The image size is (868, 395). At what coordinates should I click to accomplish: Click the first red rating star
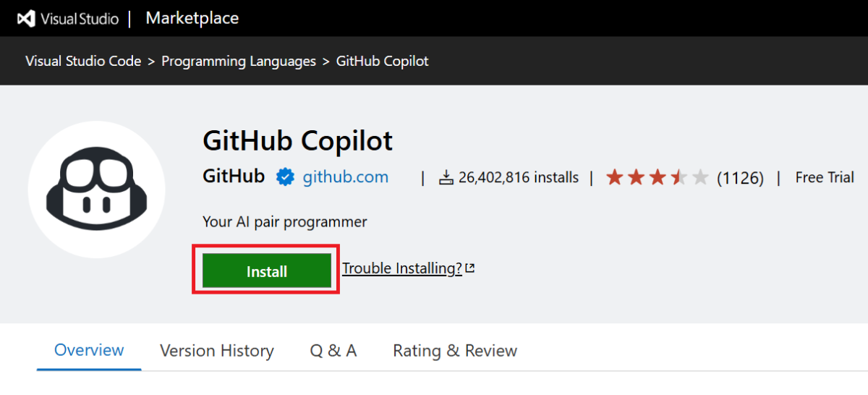(615, 177)
